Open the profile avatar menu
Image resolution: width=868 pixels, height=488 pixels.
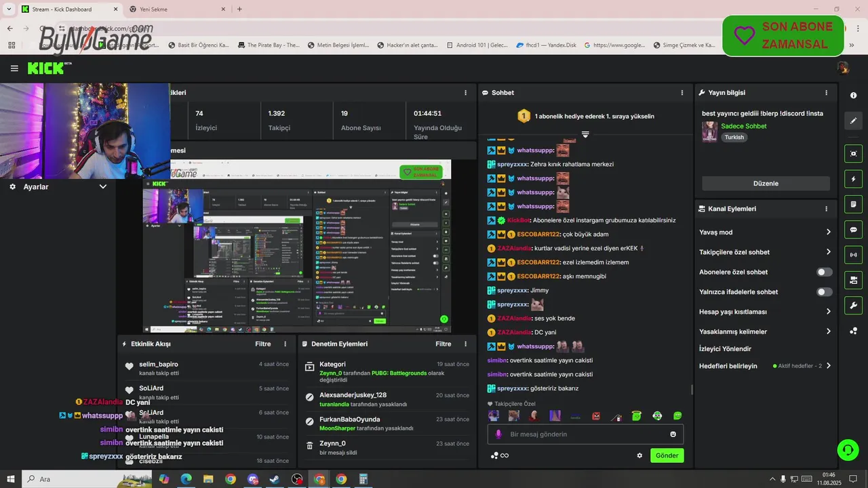click(x=842, y=68)
